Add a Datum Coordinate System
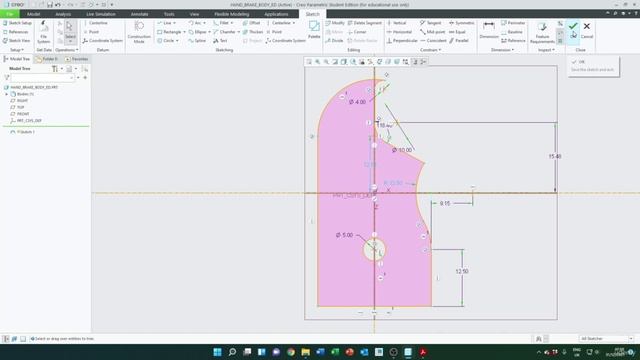Viewport: 640px width, 360px height. tap(102, 41)
